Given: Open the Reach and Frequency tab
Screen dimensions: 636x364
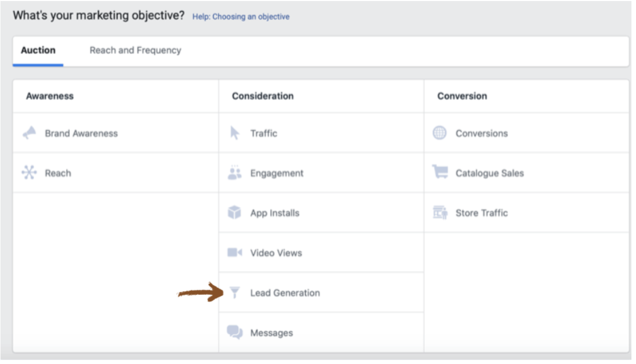Looking at the screenshot, I should click(135, 51).
